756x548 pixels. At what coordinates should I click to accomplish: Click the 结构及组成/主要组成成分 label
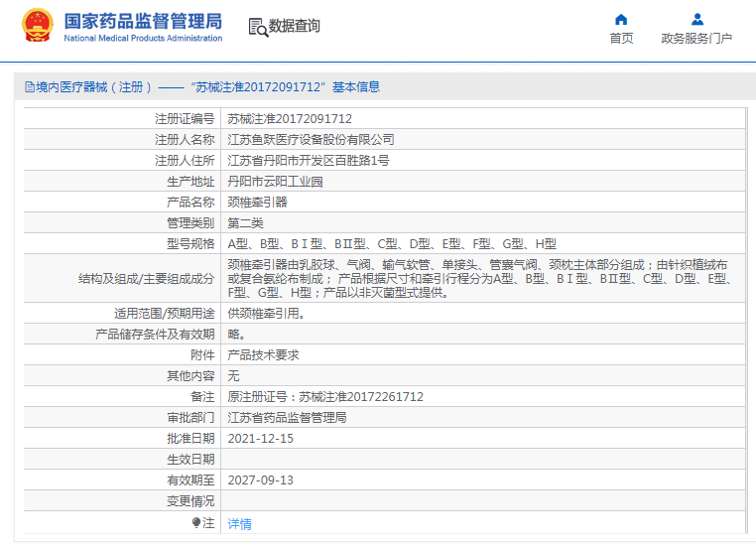pos(147,278)
